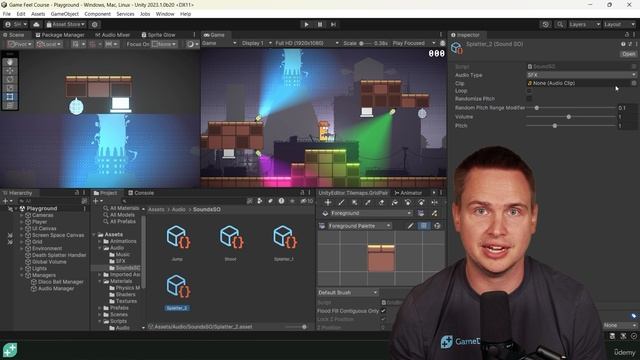Toggle the Loop checkbox in Inspector
Screen dimensions: 640x360
[x=529, y=91]
